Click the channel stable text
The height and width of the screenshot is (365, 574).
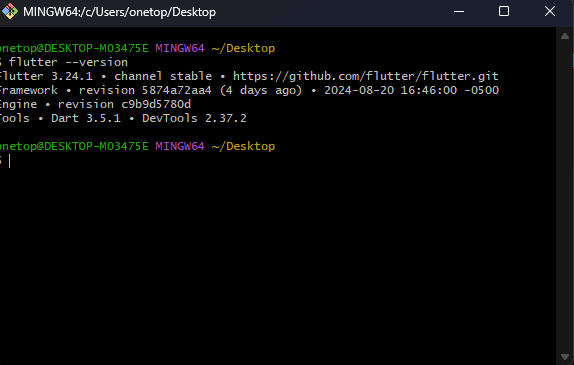tap(163, 76)
